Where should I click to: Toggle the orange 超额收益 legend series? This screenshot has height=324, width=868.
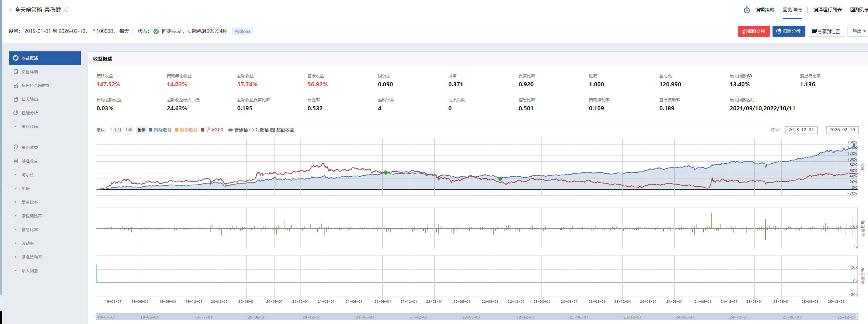click(x=186, y=130)
